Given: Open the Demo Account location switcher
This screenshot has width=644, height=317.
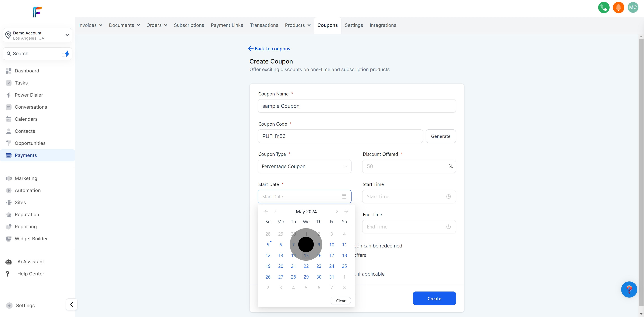Looking at the screenshot, I should (x=38, y=35).
